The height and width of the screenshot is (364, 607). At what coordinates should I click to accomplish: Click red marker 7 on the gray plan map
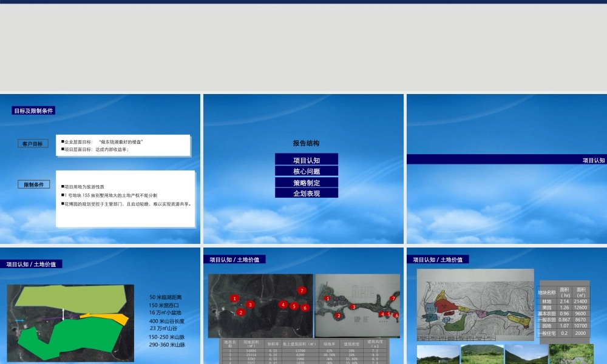tap(393, 298)
